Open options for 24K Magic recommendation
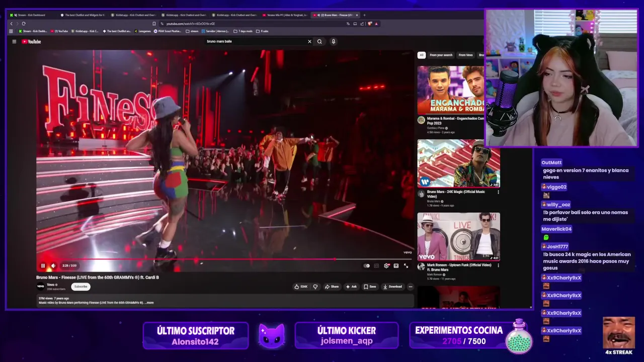Image resolution: width=644 pixels, height=362 pixels. click(x=498, y=192)
